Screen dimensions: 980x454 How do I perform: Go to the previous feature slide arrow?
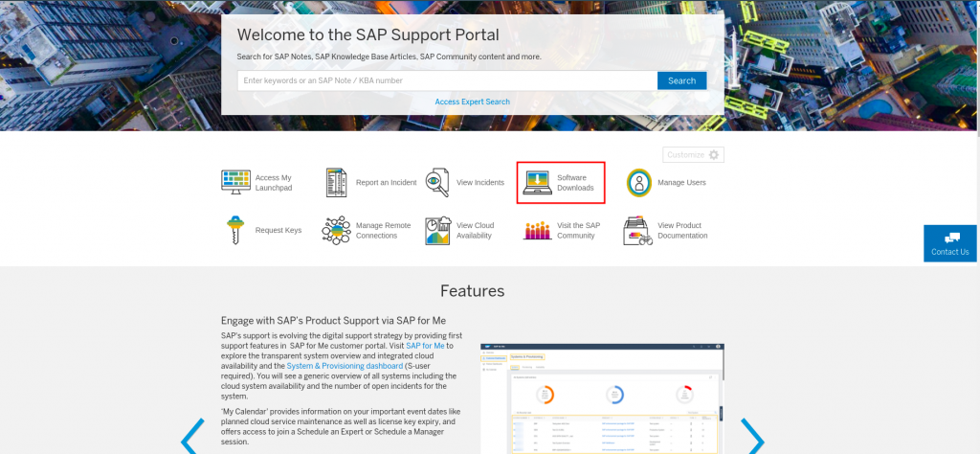(x=192, y=436)
